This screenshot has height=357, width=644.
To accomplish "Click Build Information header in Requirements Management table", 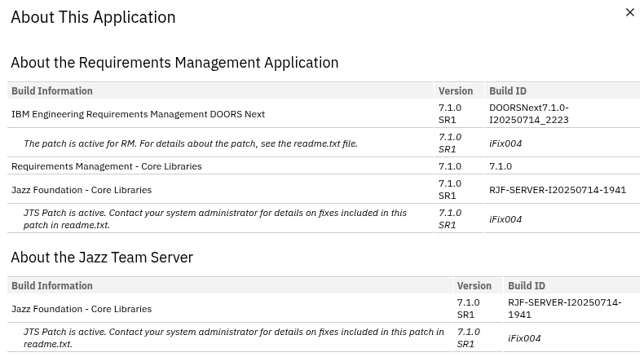I will 52,91.
